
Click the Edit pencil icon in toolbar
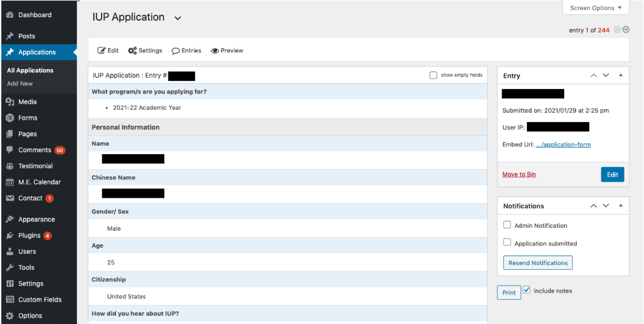(101, 50)
